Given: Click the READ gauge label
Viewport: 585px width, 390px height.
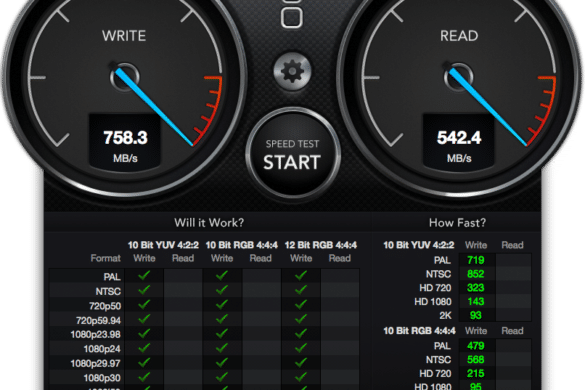Looking at the screenshot, I should click(x=459, y=36).
